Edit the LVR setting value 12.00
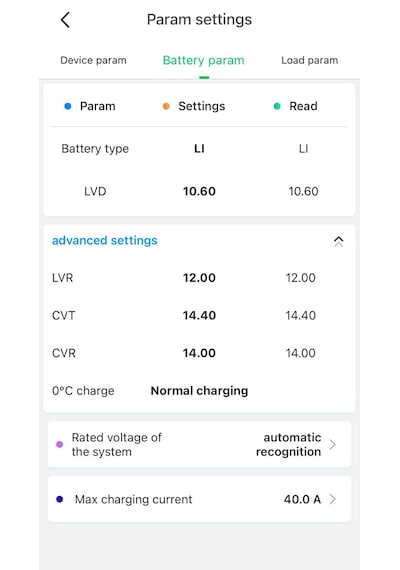This screenshot has width=400, height=570. [199, 278]
